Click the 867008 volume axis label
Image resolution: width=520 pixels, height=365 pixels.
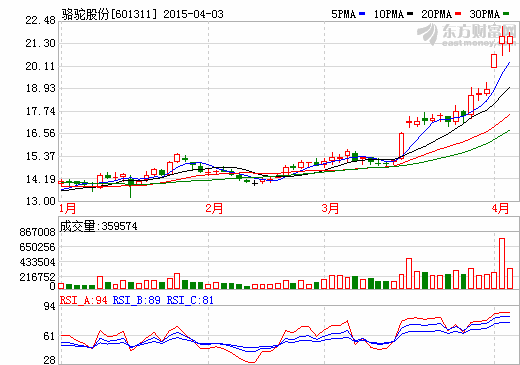point(37,232)
